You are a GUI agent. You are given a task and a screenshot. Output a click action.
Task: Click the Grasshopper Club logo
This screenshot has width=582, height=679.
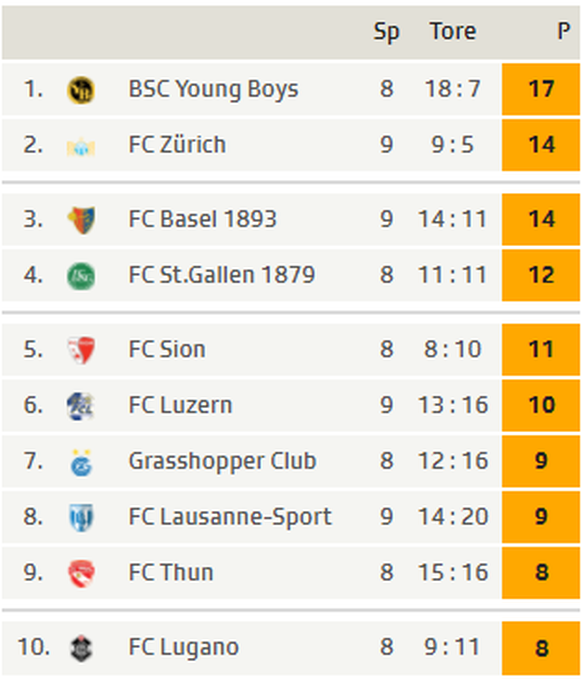(x=81, y=462)
